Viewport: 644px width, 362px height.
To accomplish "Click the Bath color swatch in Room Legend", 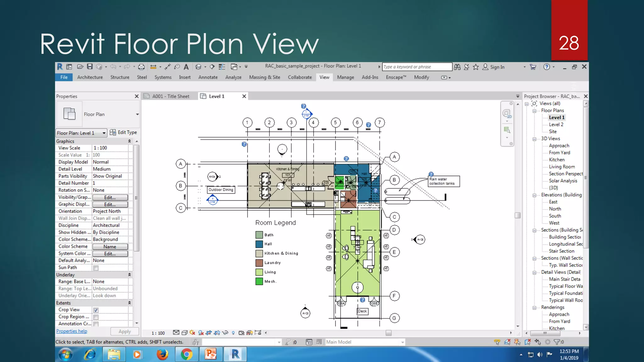I will click(x=259, y=235).
